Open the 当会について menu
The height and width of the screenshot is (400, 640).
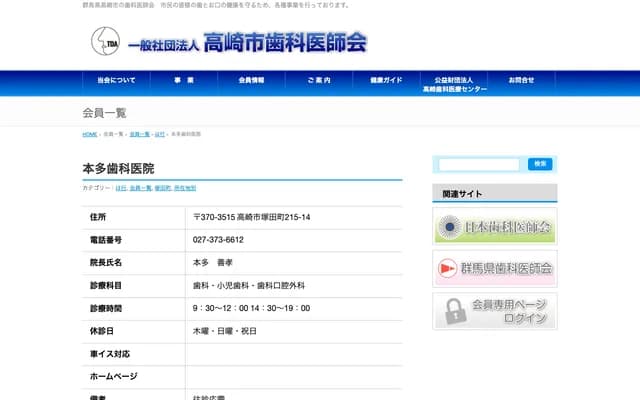tap(116, 79)
